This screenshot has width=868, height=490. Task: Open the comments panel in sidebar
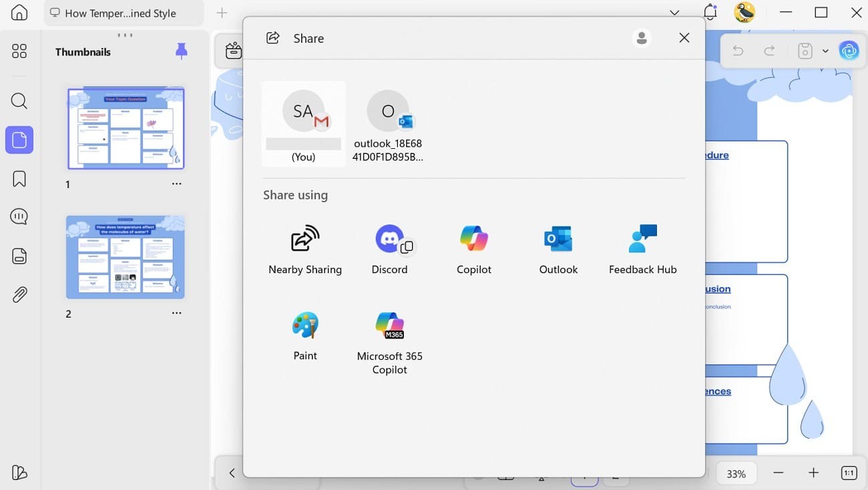(x=19, y=217)
